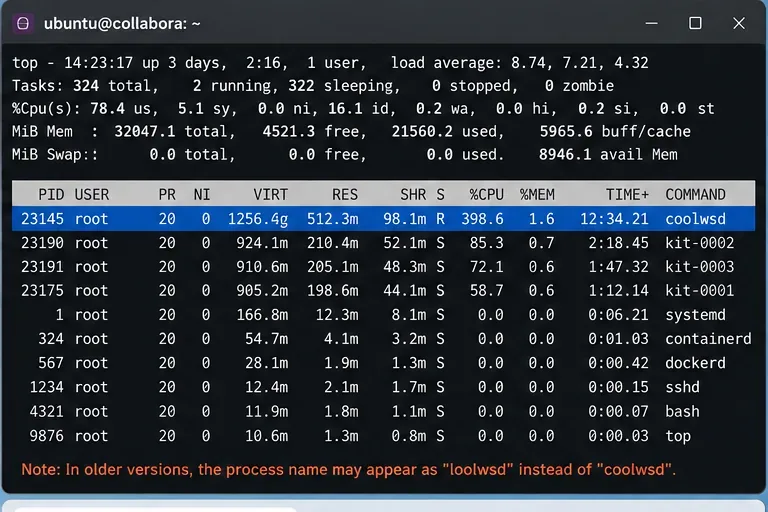Click the 322 sleeping tasks value
Image resolution: width=768 pixels, height=512 pixels.
pos(301,86)
